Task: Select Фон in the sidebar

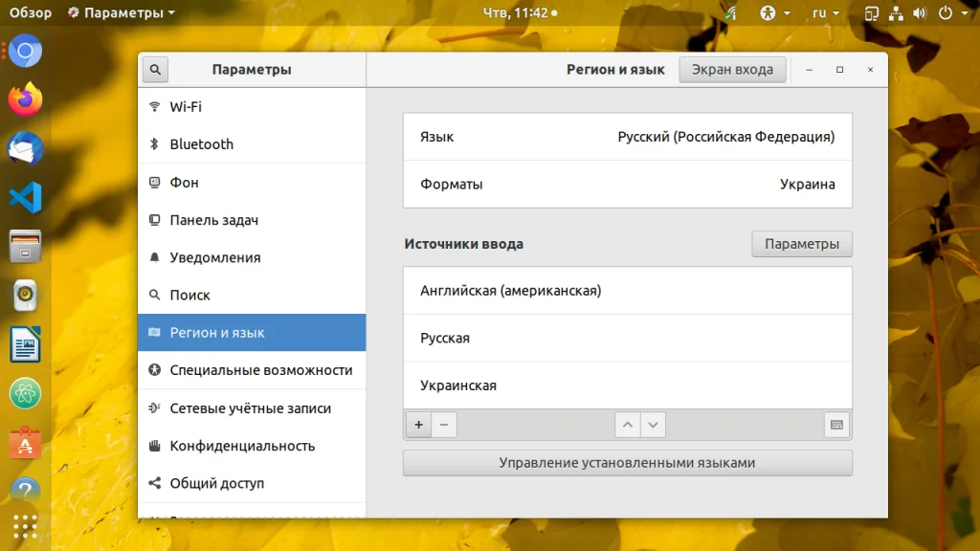Action: tap(252, 183)
